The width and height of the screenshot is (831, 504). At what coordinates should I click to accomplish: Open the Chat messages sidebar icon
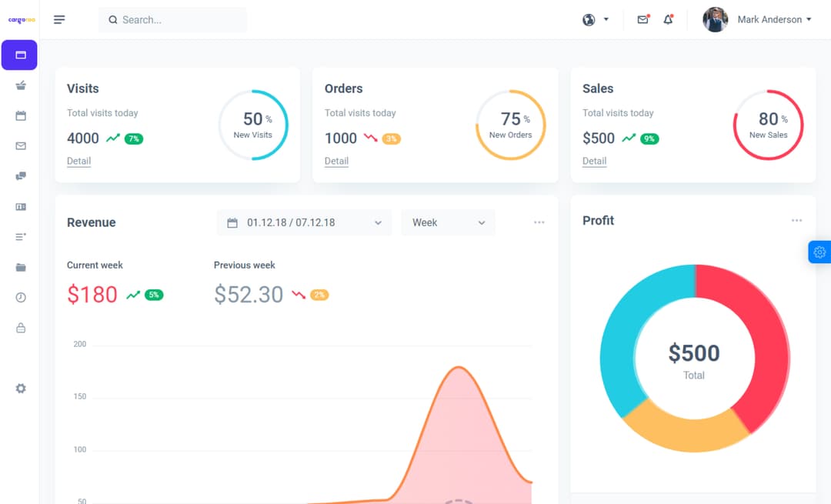(19, 175)
